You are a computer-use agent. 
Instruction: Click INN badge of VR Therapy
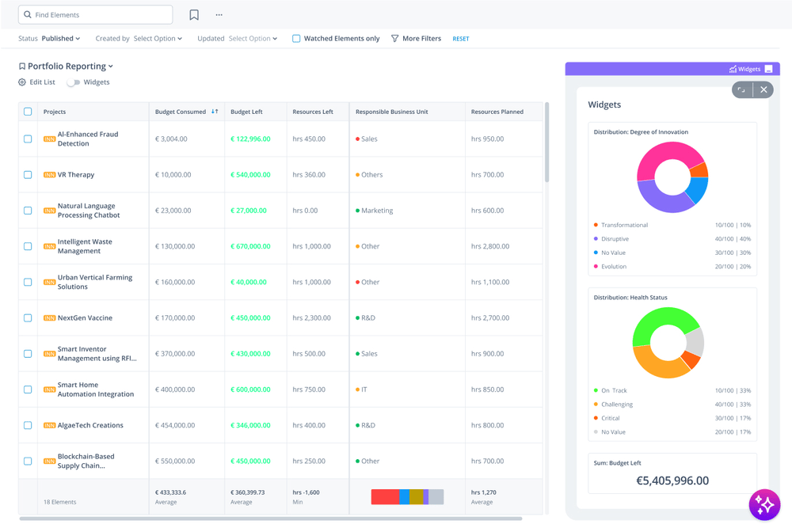(x=49, y=175)
